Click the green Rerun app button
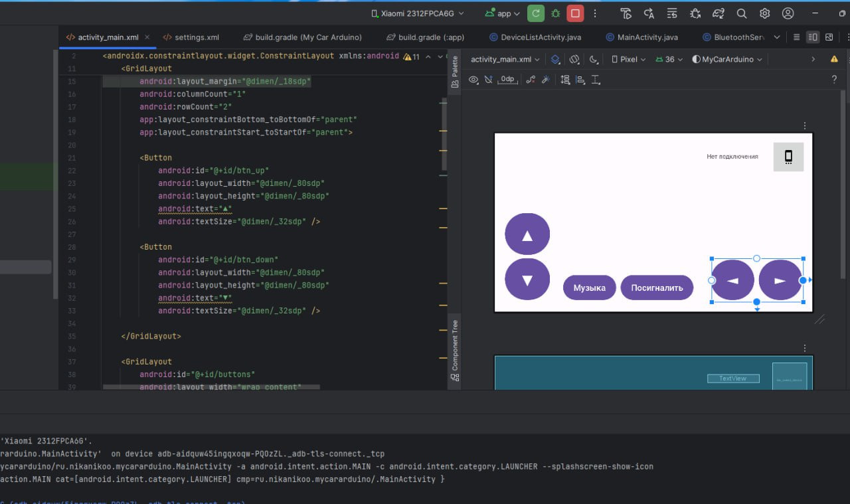 [x=535, y=13]
